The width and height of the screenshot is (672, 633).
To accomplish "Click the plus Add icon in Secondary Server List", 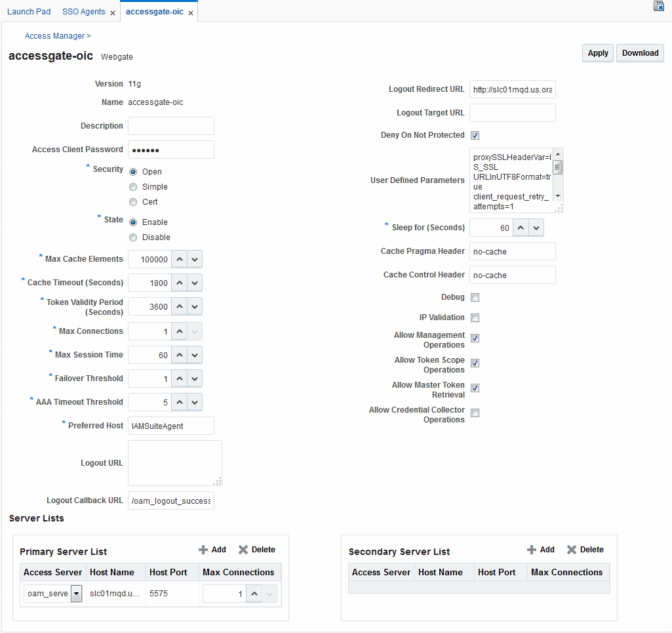I will [532, 550].
